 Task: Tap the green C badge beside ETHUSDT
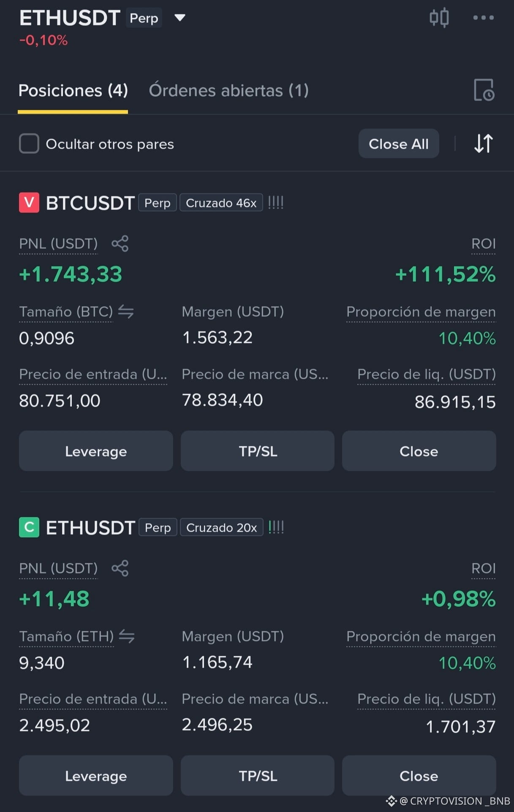[29, 527]
